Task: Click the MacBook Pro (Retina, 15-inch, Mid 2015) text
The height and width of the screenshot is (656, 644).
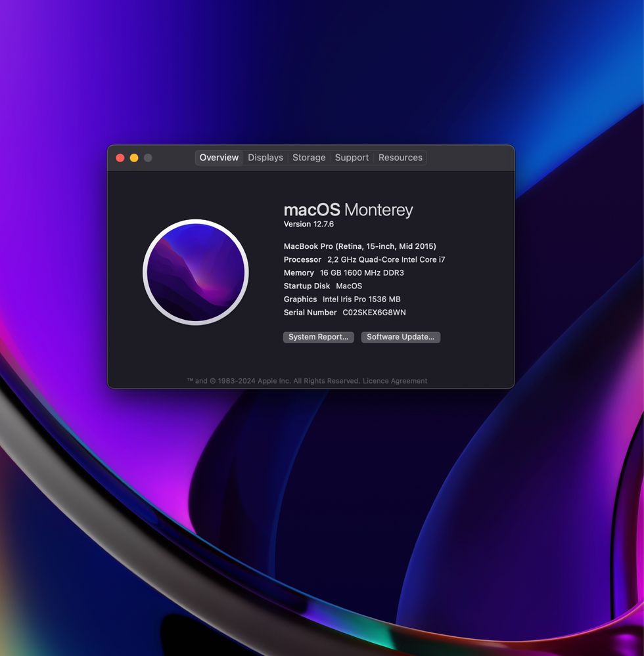Action: click(359, 246)
